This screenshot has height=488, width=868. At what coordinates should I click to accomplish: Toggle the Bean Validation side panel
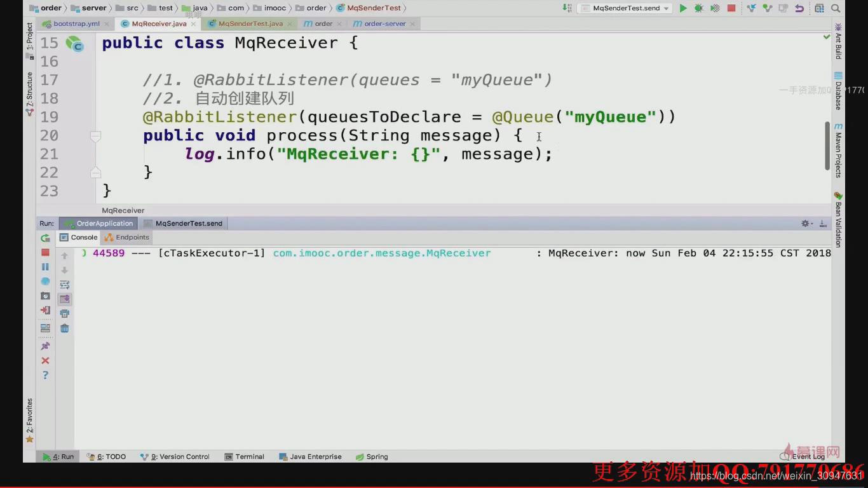click(x=838, y=219)
